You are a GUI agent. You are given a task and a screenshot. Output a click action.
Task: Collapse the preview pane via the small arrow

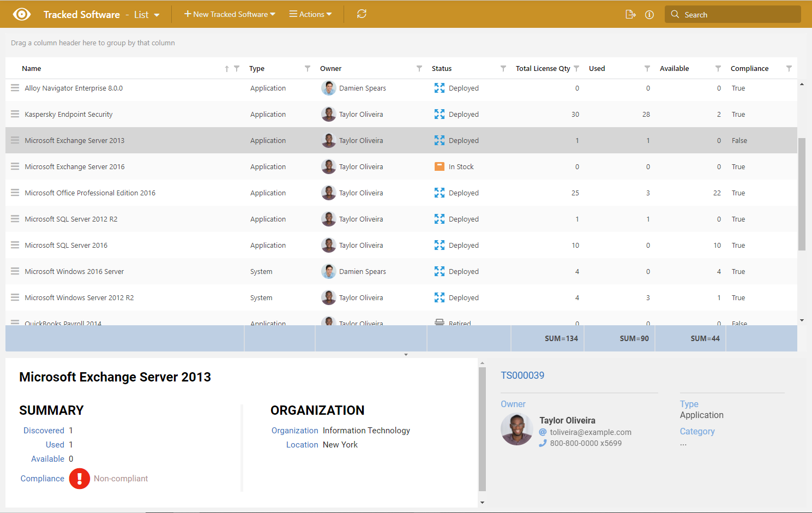point(406,354)
